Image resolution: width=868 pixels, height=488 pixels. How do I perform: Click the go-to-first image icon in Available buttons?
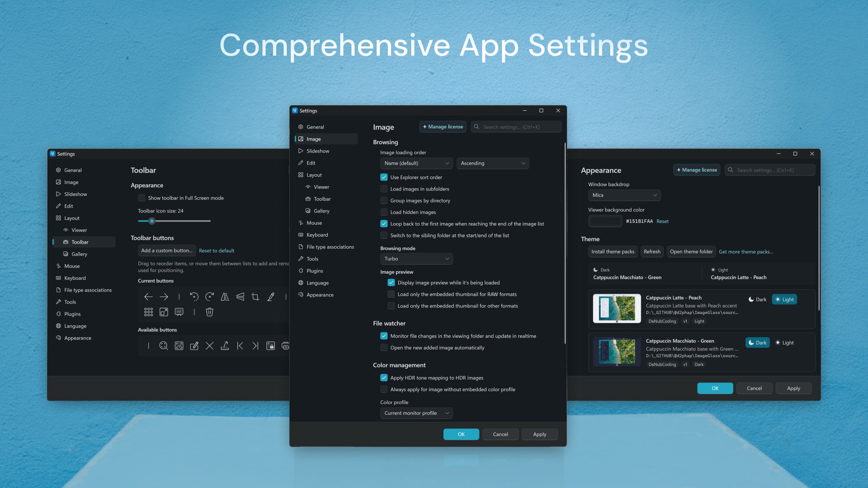(x=240, y=346)
